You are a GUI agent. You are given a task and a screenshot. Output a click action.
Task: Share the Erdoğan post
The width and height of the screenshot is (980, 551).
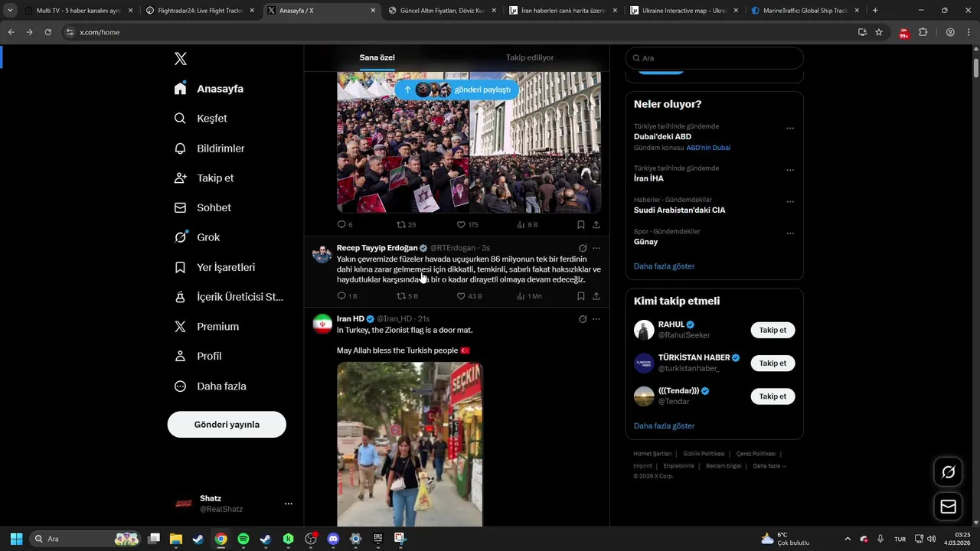point(596,296)
